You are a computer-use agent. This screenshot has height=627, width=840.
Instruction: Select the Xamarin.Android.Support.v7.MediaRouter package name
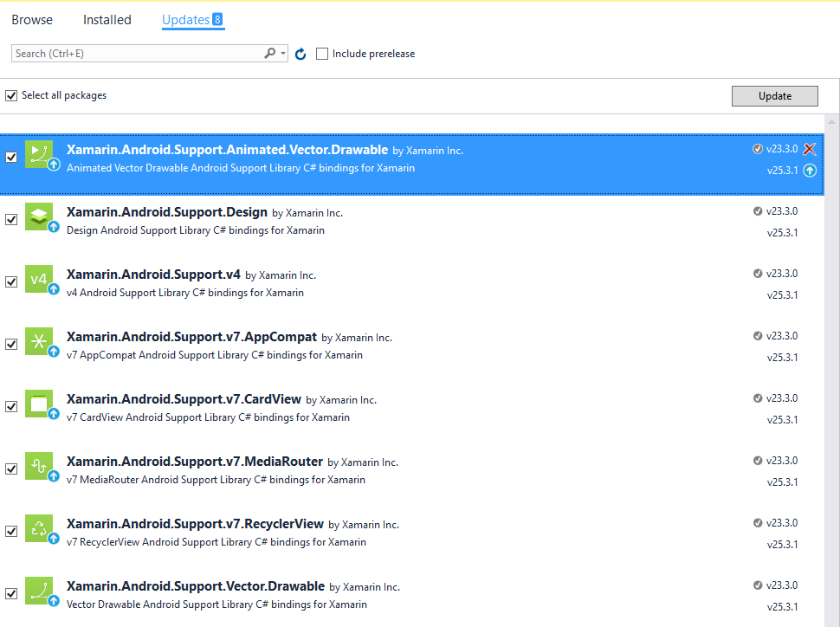[x=195, y=462]
